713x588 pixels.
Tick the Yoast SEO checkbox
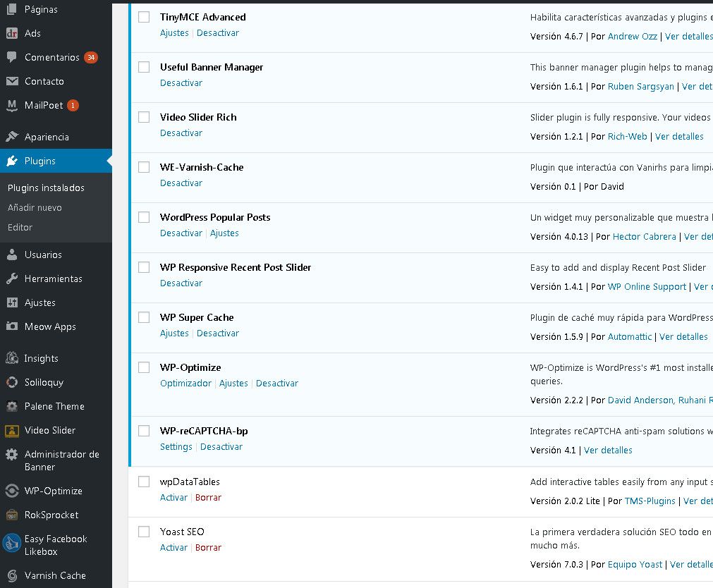pyautogui.click(x=144, y=532)
